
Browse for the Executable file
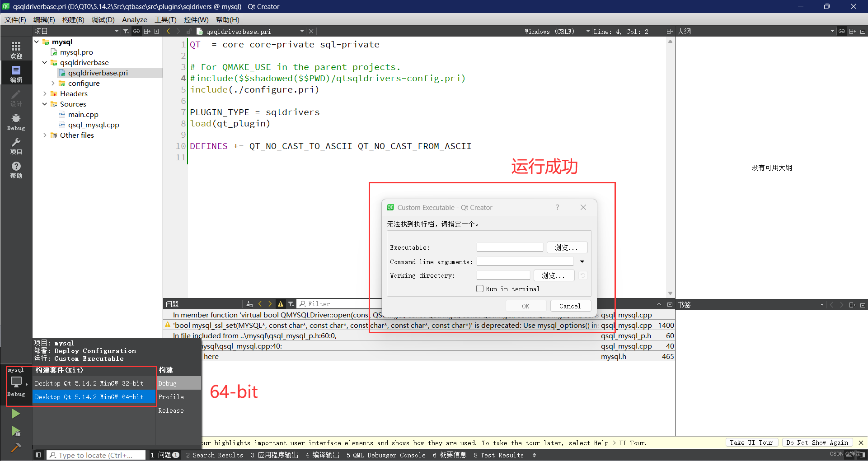(x=567, y=247)
